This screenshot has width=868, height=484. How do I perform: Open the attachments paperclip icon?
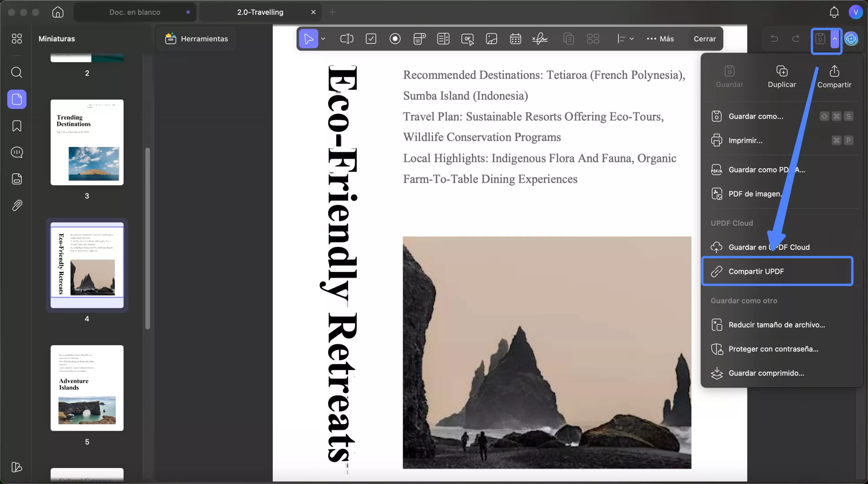17,205
